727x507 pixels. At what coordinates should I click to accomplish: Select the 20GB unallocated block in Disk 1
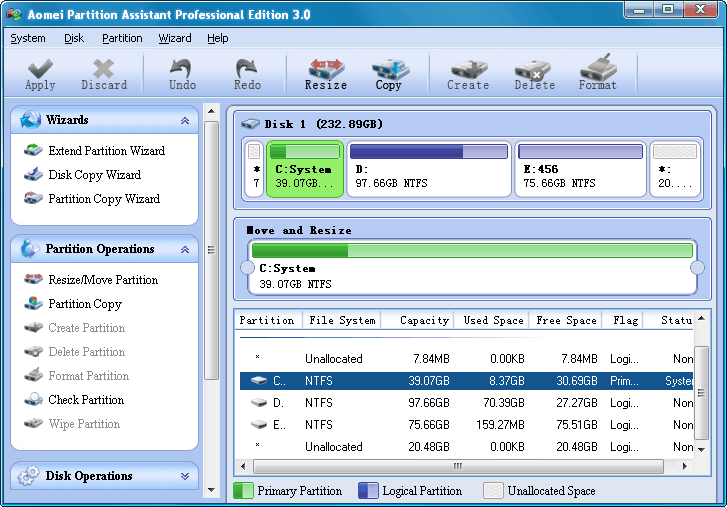tap(675, 169)
